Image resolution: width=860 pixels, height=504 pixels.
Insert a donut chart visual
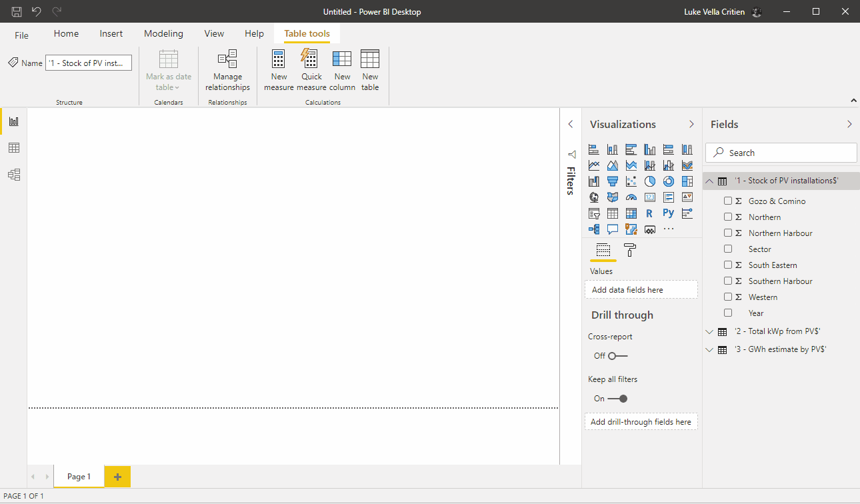[x=669, y=181]
